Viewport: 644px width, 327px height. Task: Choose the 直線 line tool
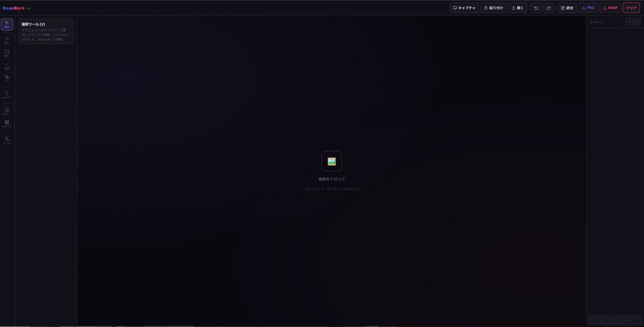[x=7, y=66]
